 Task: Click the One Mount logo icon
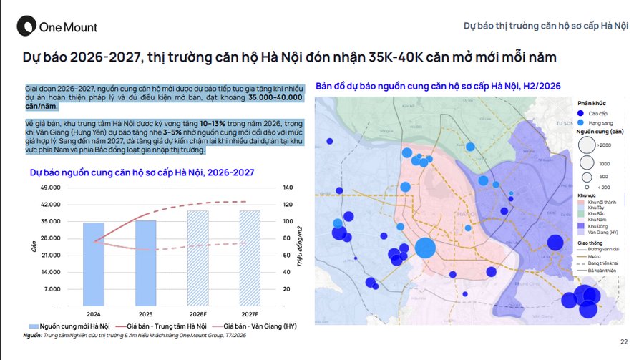click(x=26, y=26)
